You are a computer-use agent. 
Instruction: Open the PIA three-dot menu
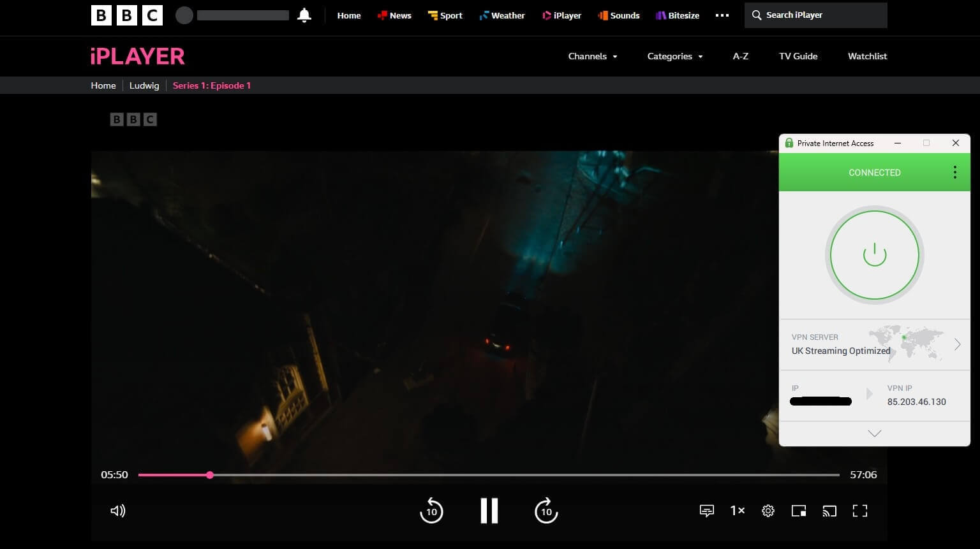(954, 172)
